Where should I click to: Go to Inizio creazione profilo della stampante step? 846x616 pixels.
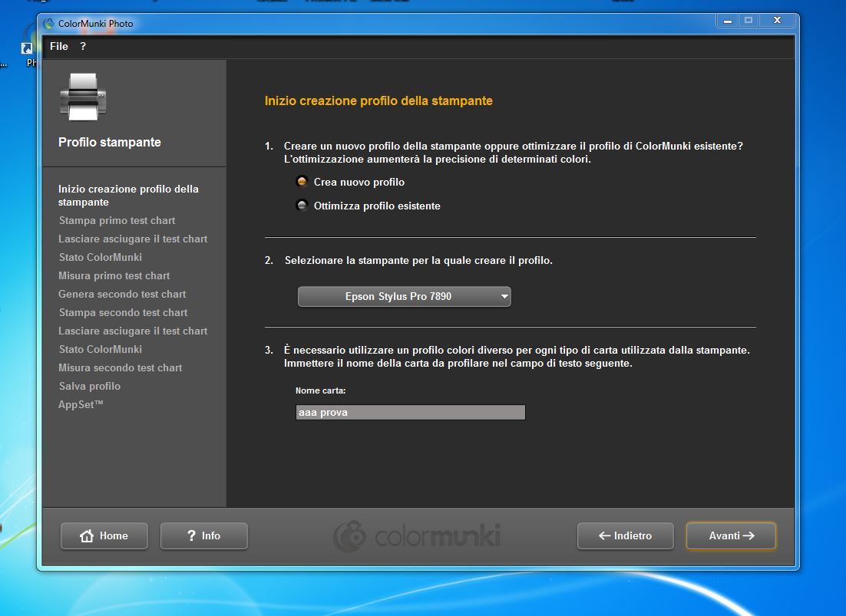pyautogui.click(x=128, y=196)
